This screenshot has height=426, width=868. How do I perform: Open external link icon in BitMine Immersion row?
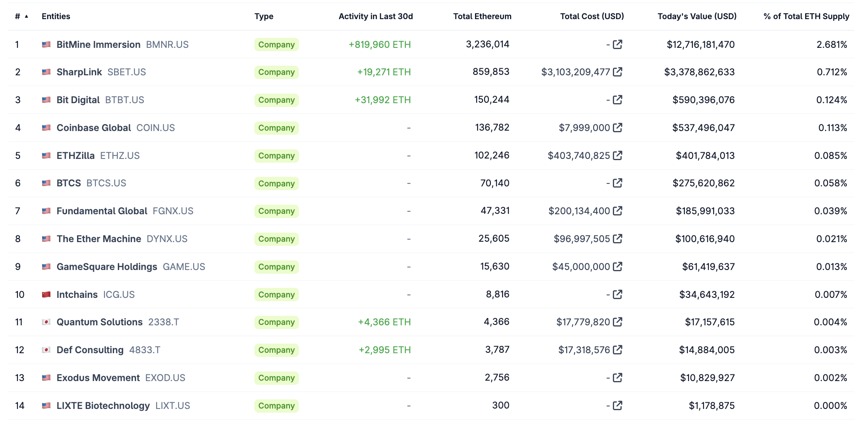(x=617, y=44)
